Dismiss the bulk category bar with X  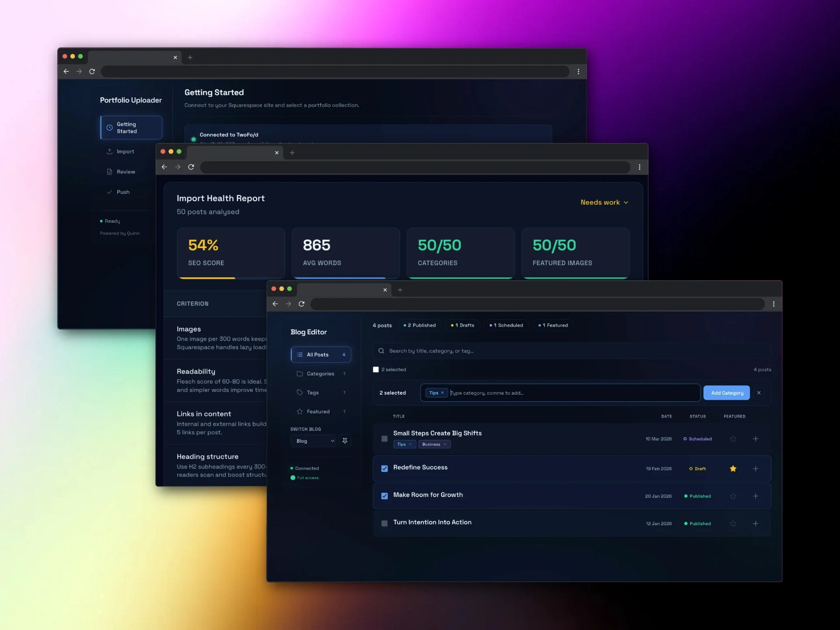[759, 392]
